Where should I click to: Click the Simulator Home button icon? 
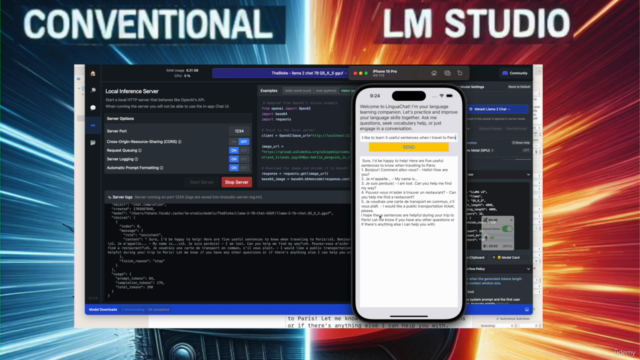click(x=434, y=73)
